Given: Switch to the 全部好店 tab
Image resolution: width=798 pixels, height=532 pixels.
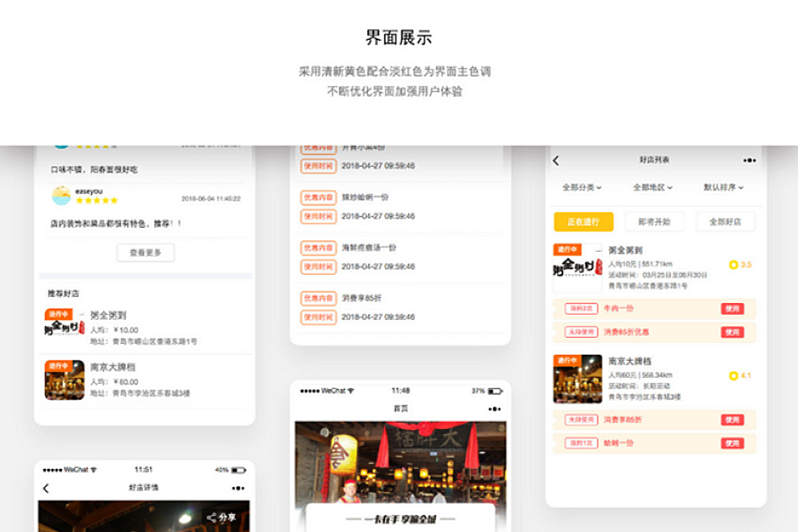Looking at the screenshot, I should (725, 222).
